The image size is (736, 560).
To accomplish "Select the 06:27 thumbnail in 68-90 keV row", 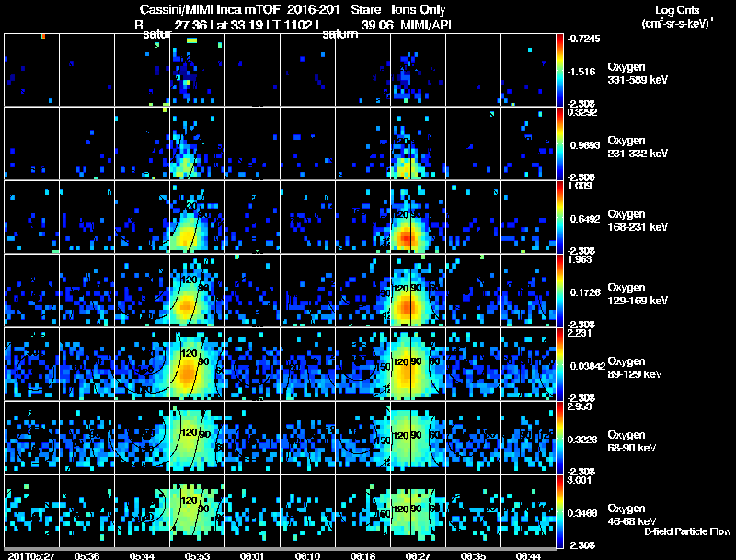I will click(418, 438).
